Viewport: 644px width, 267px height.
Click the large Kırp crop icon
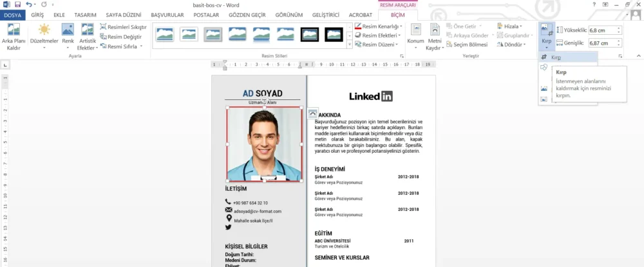[x=546, y=30]
